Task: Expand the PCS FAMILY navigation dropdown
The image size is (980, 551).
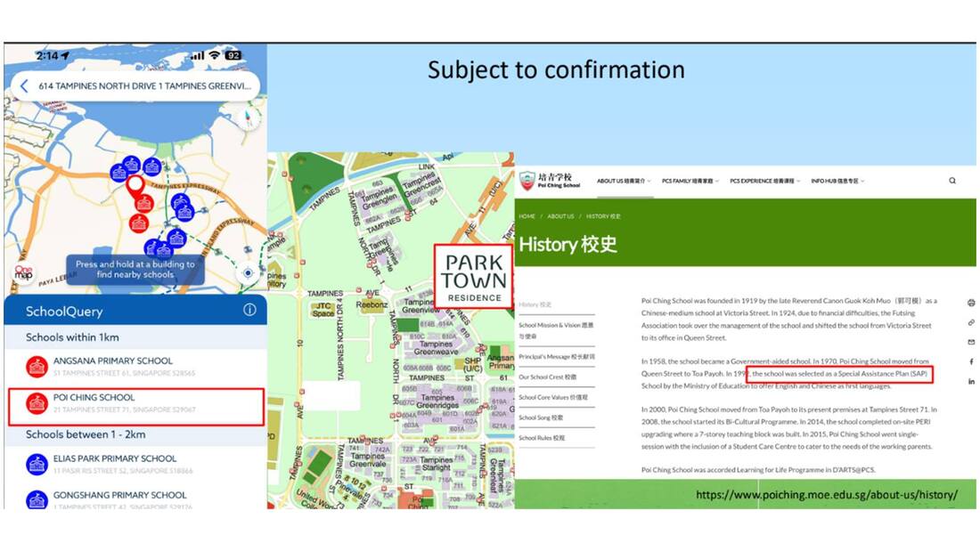Action: point(690,181)
